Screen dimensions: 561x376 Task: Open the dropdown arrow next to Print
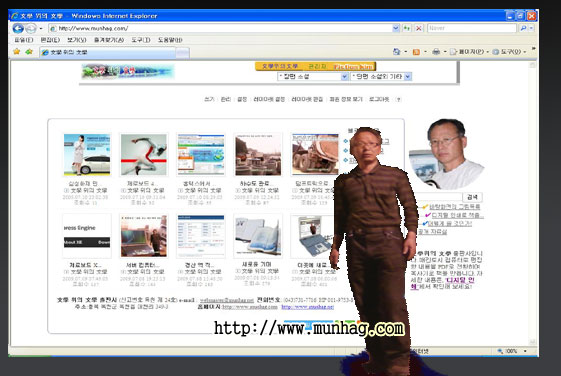click(445, 52)
